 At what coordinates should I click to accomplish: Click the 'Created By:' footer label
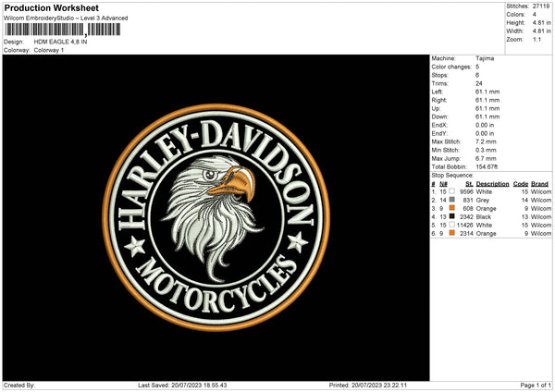(x=19, y=386)
